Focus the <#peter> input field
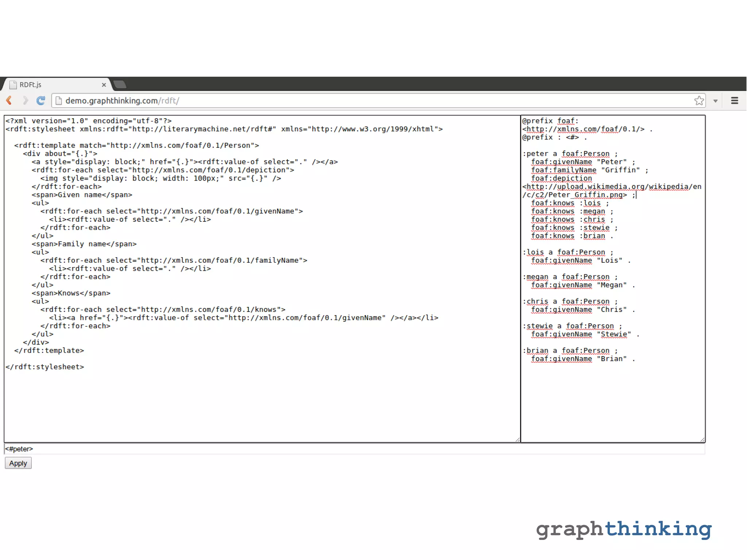Viewport: 747px width, 560px height. click(x=355, y=449)
